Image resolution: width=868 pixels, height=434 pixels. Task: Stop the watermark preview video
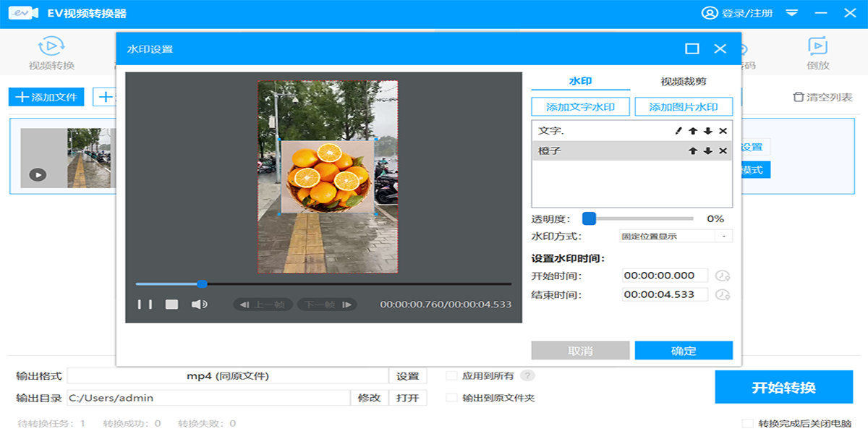click(171, 305)
